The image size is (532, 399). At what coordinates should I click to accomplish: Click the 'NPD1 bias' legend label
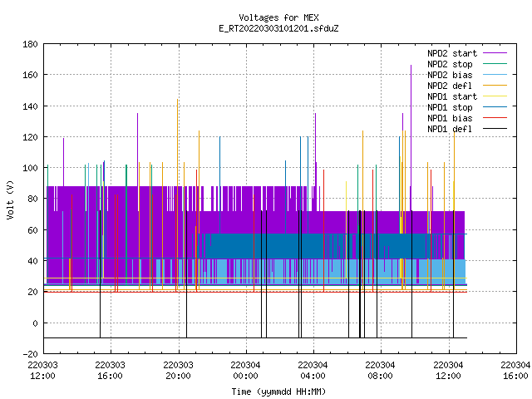(450, 118)
